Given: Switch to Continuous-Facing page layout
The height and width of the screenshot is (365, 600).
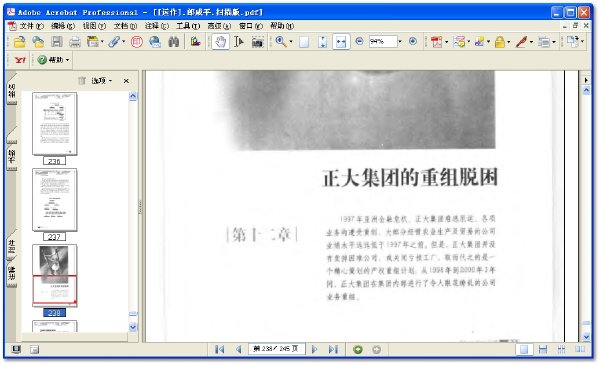Looking at the screenshot, I should click(x=561, y=349).
